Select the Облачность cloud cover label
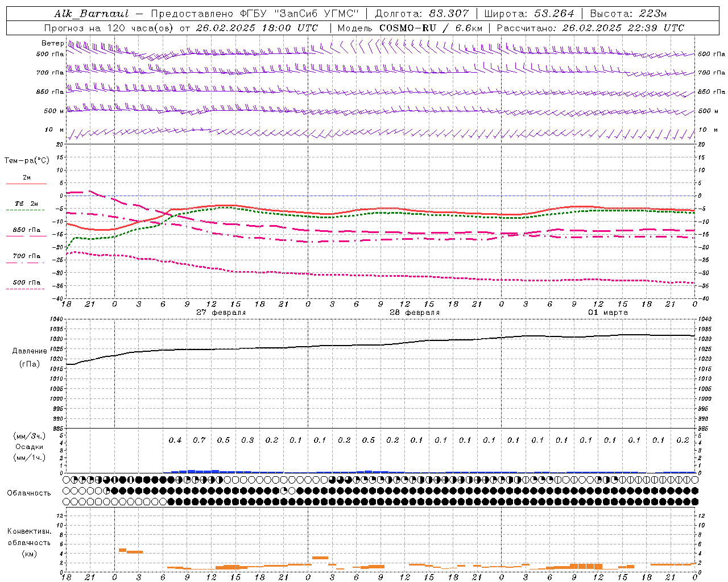The width and height of the screenshot is (728, 582). pos(29,493)
